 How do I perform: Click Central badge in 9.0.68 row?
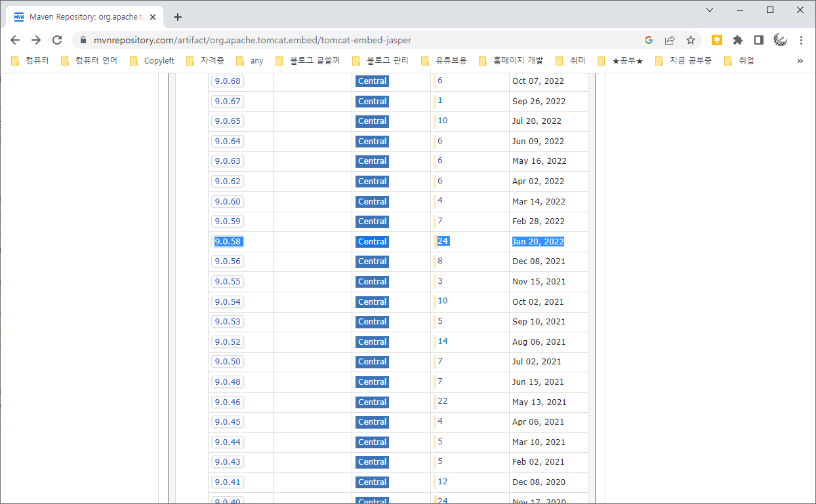pos(372,81)
